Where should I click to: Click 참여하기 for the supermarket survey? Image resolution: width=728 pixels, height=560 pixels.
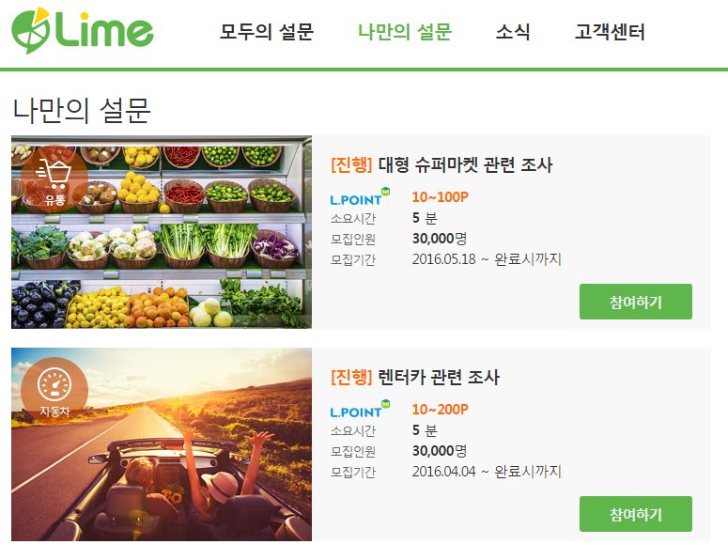pos(636,302)
